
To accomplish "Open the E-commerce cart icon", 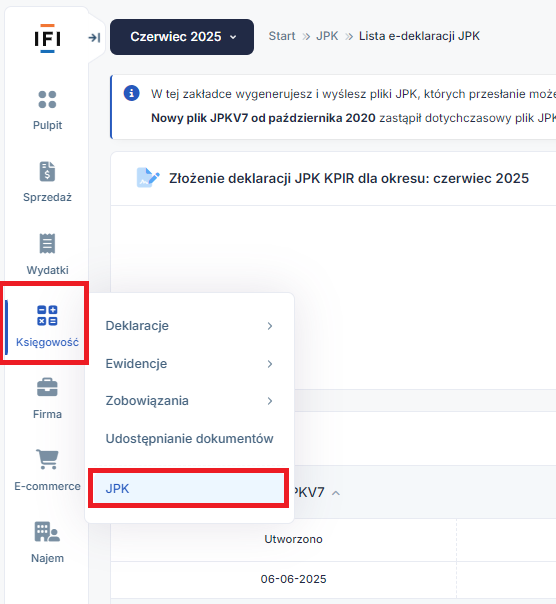I will [x=47, y=459].
